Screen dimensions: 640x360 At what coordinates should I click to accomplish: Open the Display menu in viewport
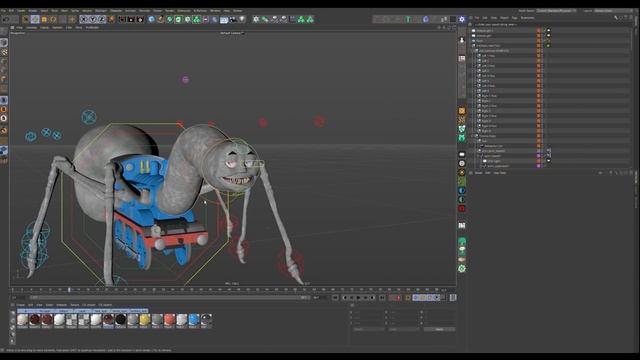(x=44, y=27)
